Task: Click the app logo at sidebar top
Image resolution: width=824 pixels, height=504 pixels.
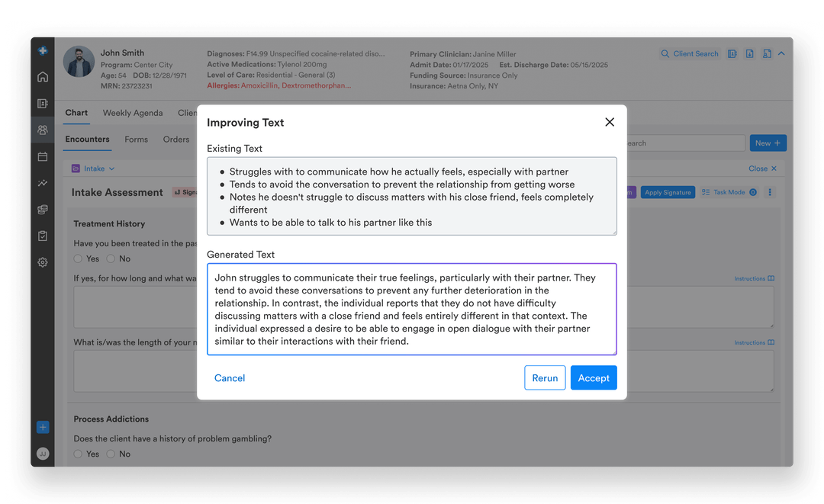Action: click(43, 50)
